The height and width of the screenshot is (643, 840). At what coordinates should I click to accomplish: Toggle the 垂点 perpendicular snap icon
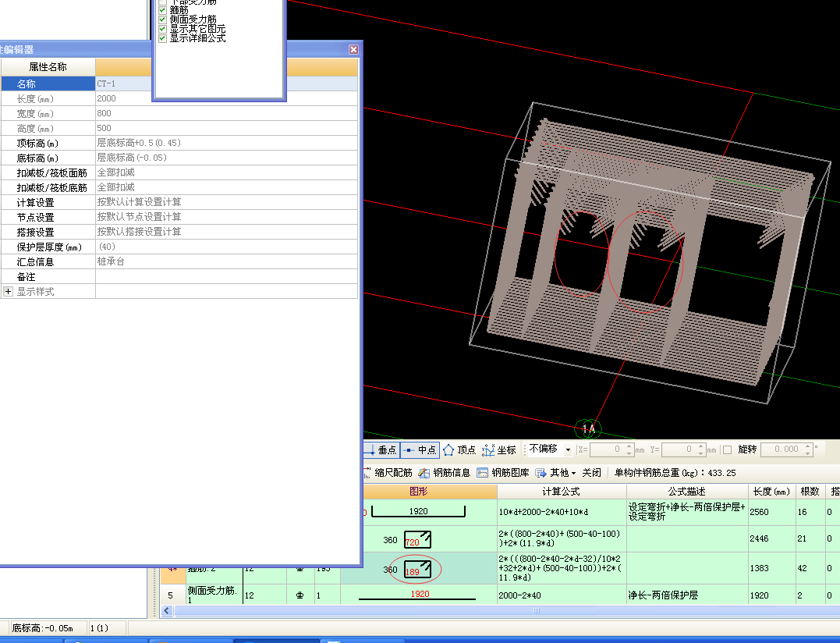click(x=381, y=449)
